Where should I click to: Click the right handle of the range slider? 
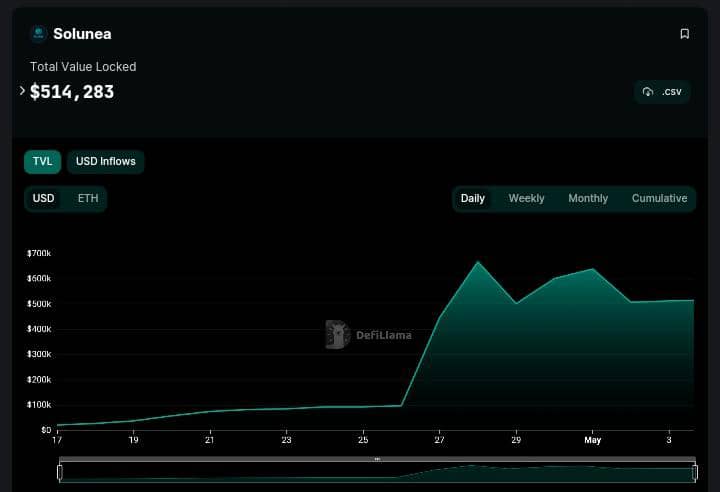pos(695,472)
